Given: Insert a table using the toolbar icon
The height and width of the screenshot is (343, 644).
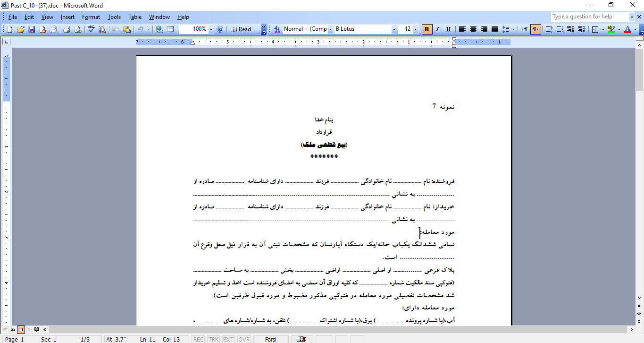Looking at the screenshot, I should [x=170, y=29].
